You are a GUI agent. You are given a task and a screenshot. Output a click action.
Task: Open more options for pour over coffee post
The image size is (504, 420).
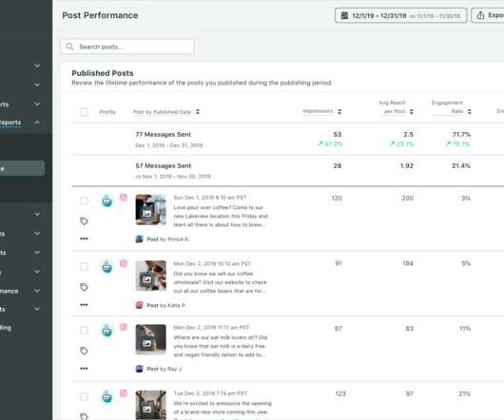point(85,239)
